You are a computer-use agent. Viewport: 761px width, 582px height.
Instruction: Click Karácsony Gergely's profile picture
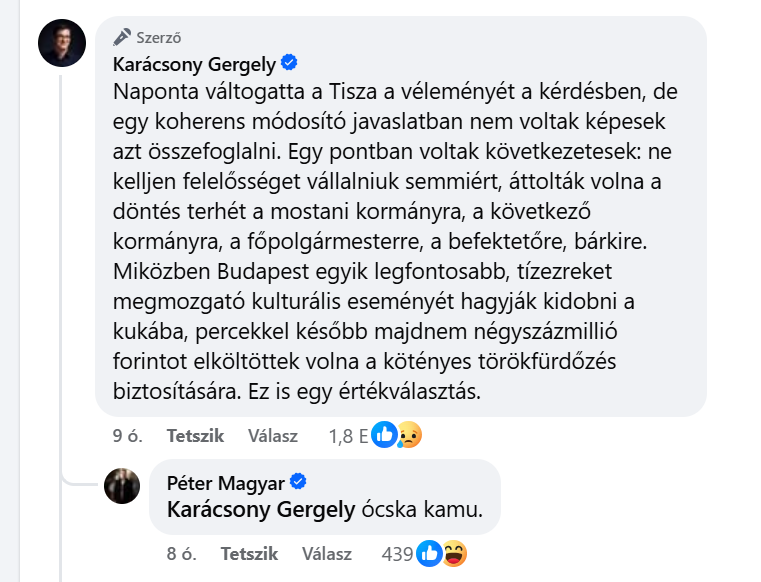click(60, 42)
